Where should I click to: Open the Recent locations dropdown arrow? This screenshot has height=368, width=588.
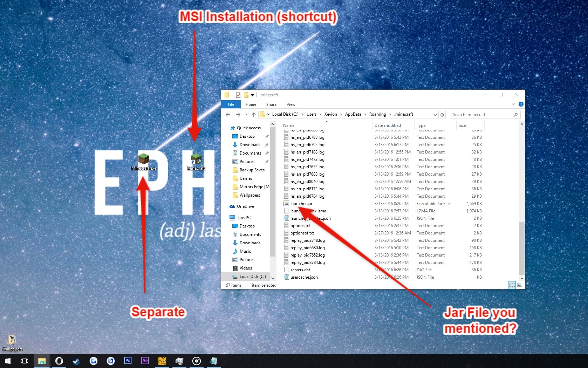point(246,115)
